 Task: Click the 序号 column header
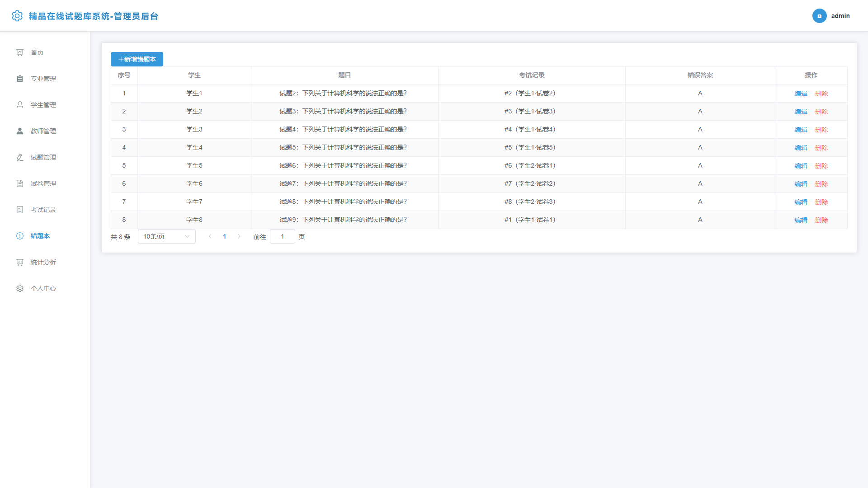(124, 75)
